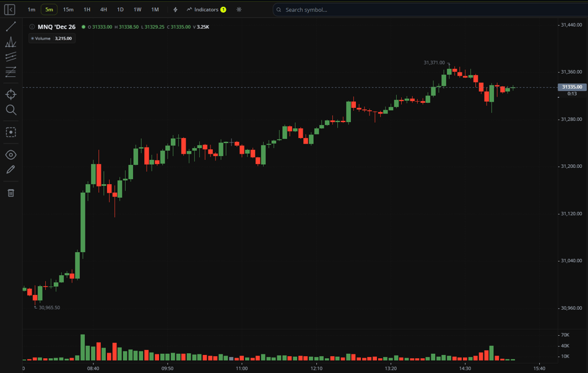Select the parallel channel lines tool
This screenshot has width=588, height=373.
11,56
